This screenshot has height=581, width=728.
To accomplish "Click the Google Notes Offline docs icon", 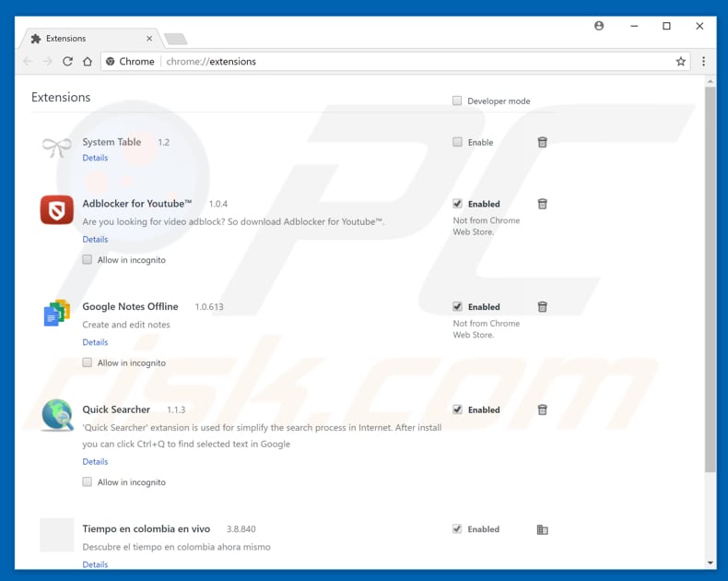I will (x=56, y=313).
